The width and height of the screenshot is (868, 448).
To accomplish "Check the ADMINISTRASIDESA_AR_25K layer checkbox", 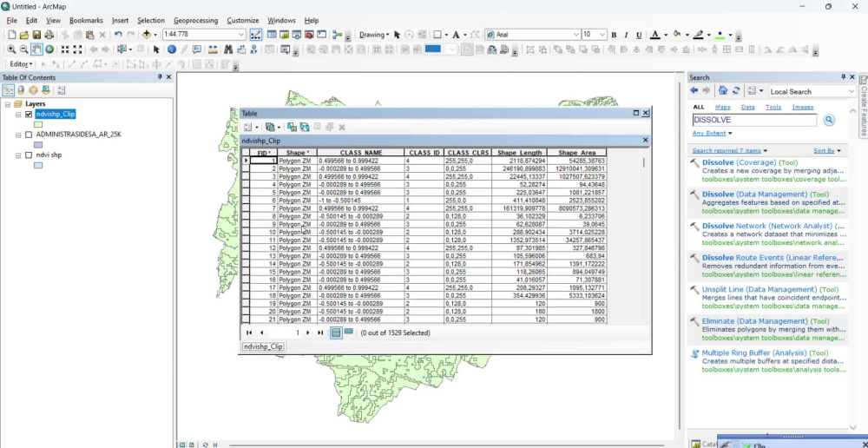I will 29,135.
